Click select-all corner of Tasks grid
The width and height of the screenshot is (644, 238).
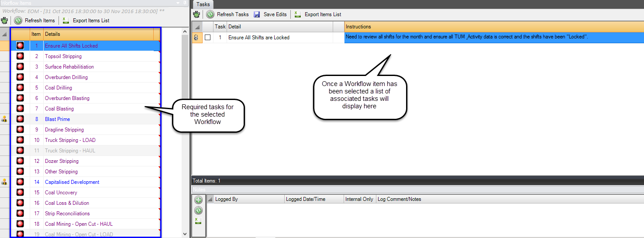click(197, 27)
